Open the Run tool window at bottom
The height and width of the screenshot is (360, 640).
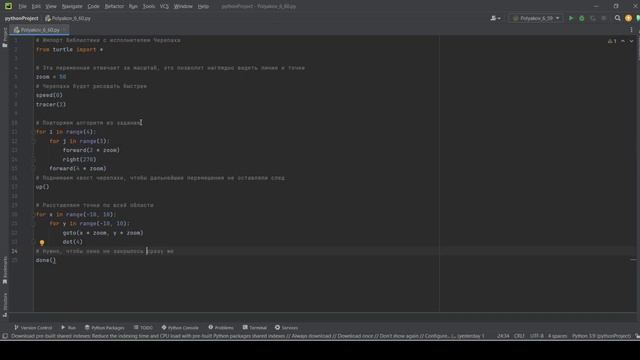[x=68, y=328]
